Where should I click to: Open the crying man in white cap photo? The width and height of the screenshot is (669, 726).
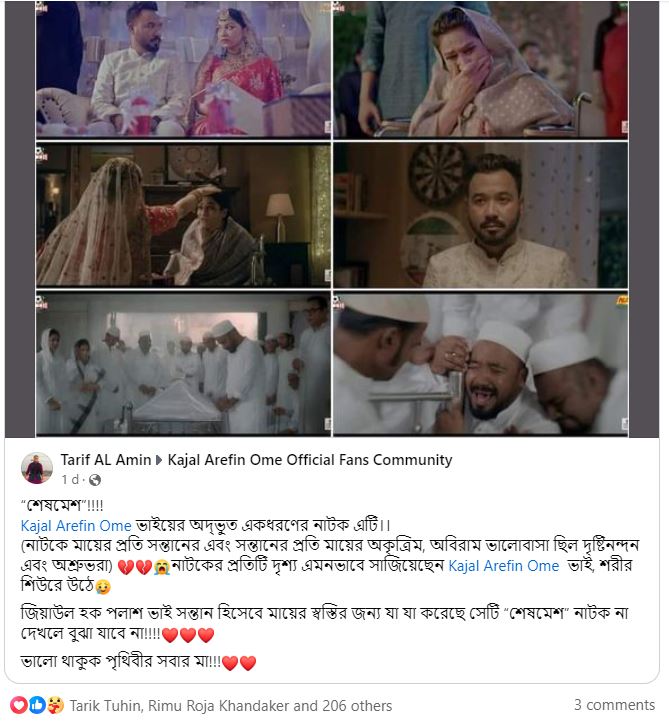pyautogui.click(x=481, y=364)
